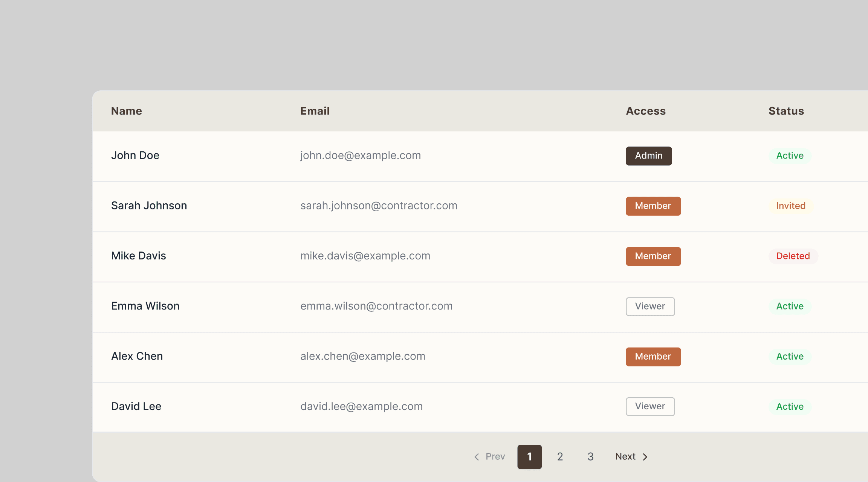Image resolution: width=868 pixels, height=482 pixels.
Task: Sort by the Name column header
Action: click(x=127, y=111)
